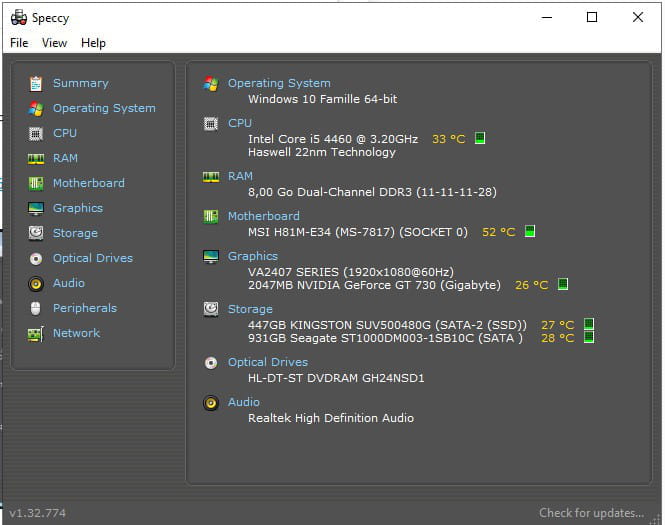
Task: Select the CPU chip icon in sidebar
Action: tap(36, 134)
